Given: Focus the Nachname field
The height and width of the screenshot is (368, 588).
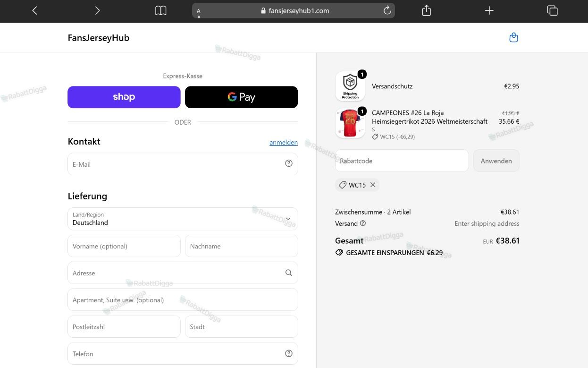Looking at the screenshot, I should (x=241, y=246).
